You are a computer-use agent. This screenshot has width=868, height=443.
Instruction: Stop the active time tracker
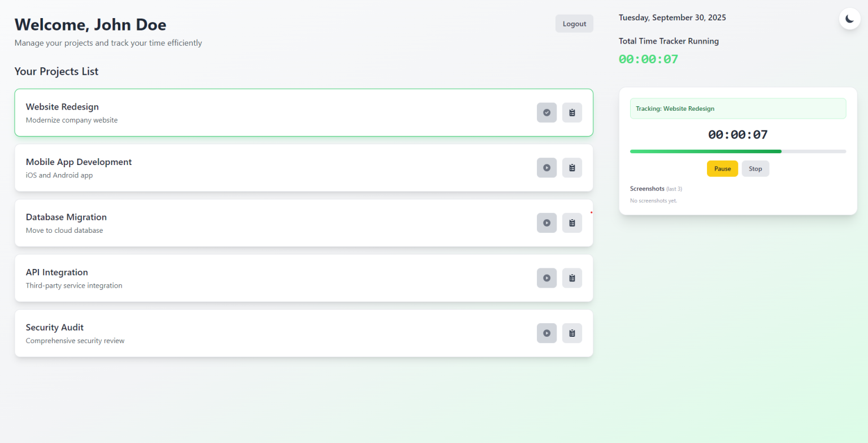(755, 168)
